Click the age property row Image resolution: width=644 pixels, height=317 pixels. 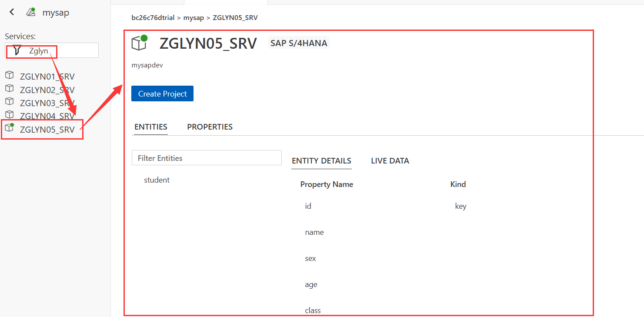click(x=311, y=284)
